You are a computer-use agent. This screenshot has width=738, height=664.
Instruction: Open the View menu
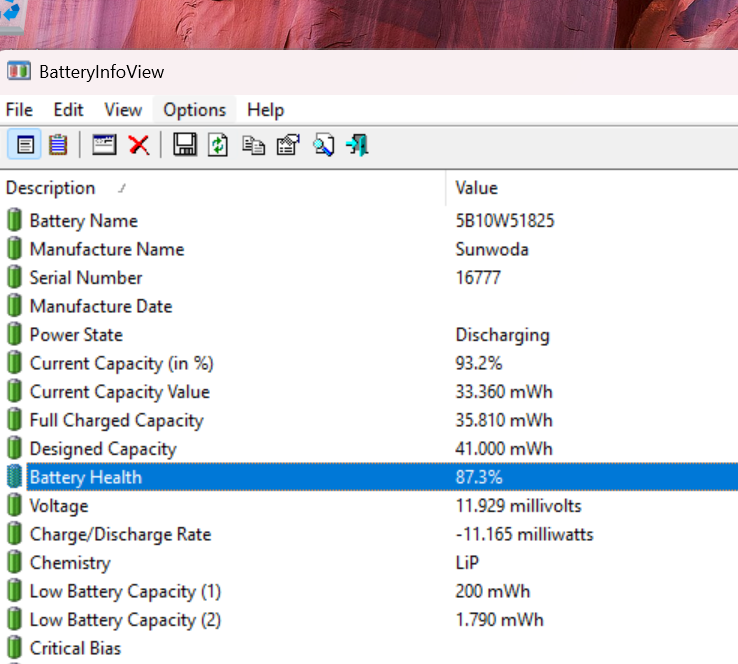point(123,110)
